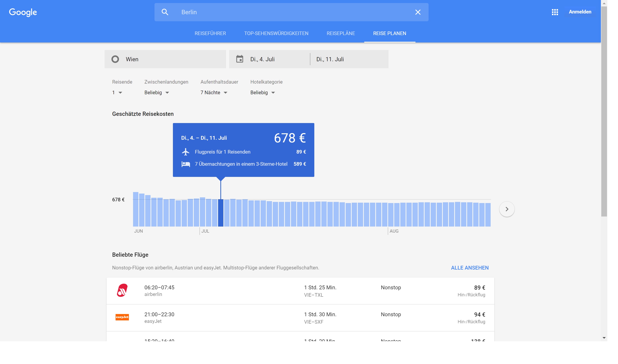Go to the Reisepläne tab

coord(341,33)
